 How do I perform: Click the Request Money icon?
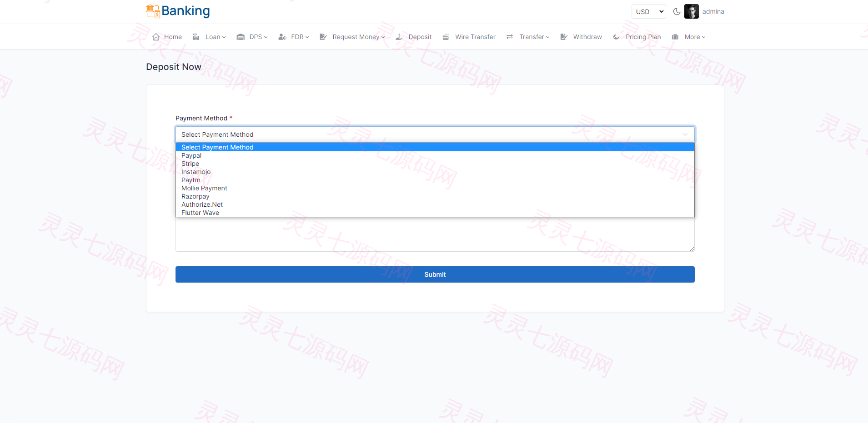pyautogui.click(x=323, y=37)
